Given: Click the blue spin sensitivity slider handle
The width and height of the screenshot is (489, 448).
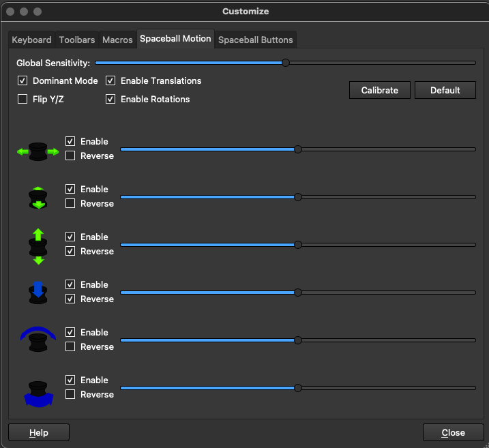Looking at the screenshot, I should [x=298, y=388].
